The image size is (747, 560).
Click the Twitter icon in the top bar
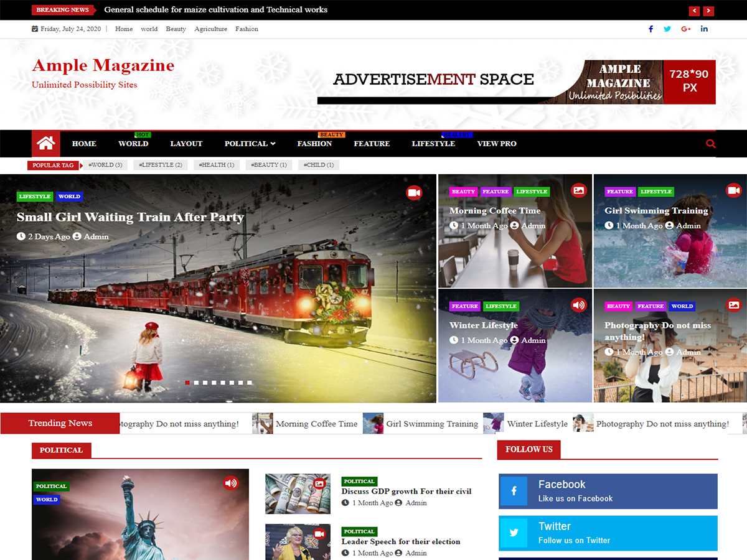pyautogui.click(x=667, y=29)
